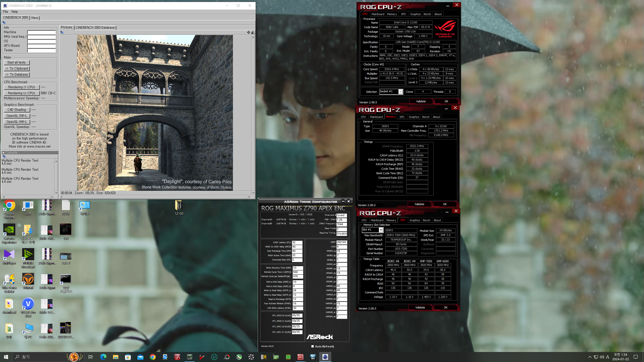Open the 12100 folder on the desktop
The height and width of the screenshot is (362, 644).
[179, 208]
